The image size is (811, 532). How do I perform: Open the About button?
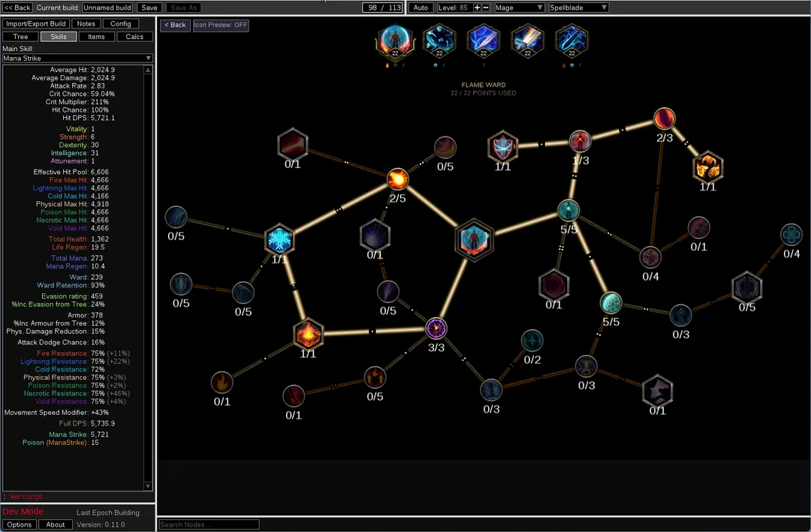click(x=56, y=524)
